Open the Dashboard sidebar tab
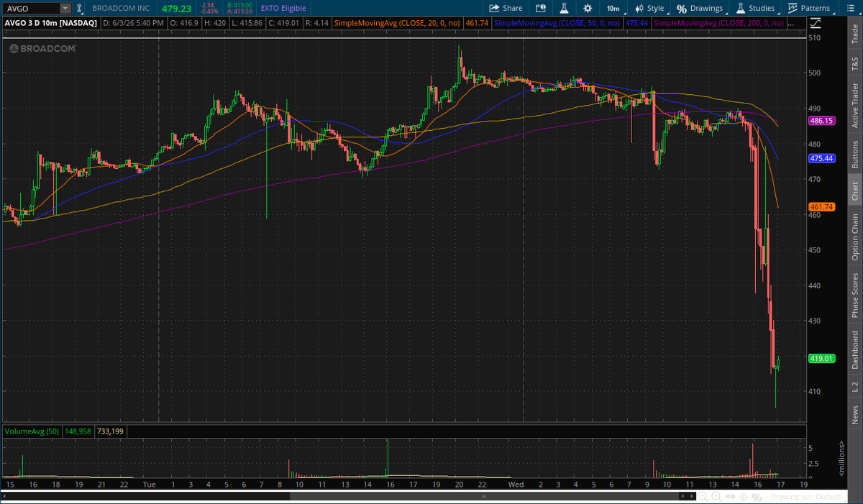The height and width of the screenshot is (504, 863). tap(855, 350)
